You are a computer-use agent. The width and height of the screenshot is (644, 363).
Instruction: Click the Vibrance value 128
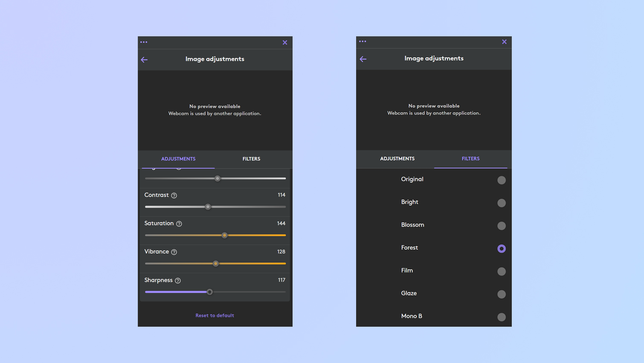click(281, 252)
